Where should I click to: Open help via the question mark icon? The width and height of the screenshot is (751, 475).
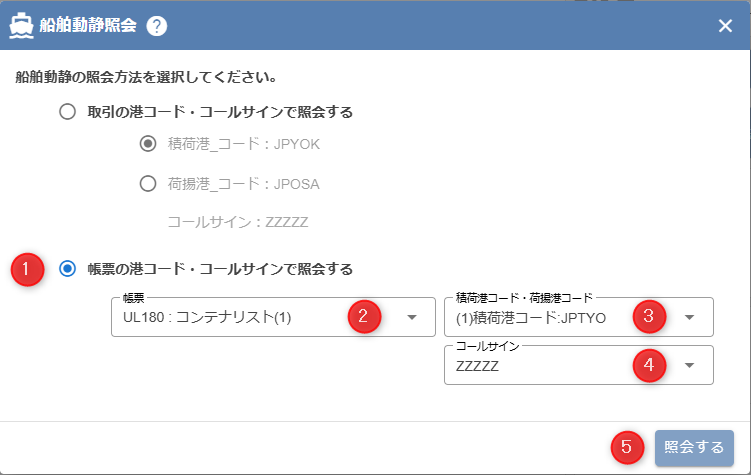pyautogui.click(x=156, y=26)
